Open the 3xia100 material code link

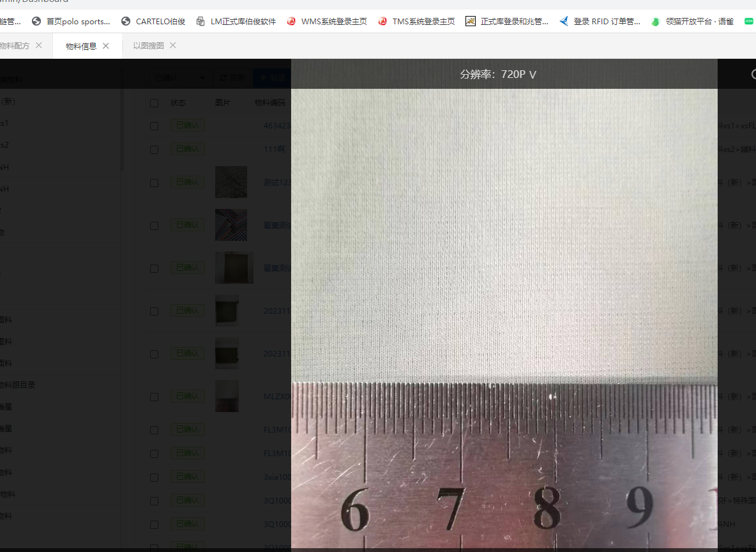tap(277, 477)
